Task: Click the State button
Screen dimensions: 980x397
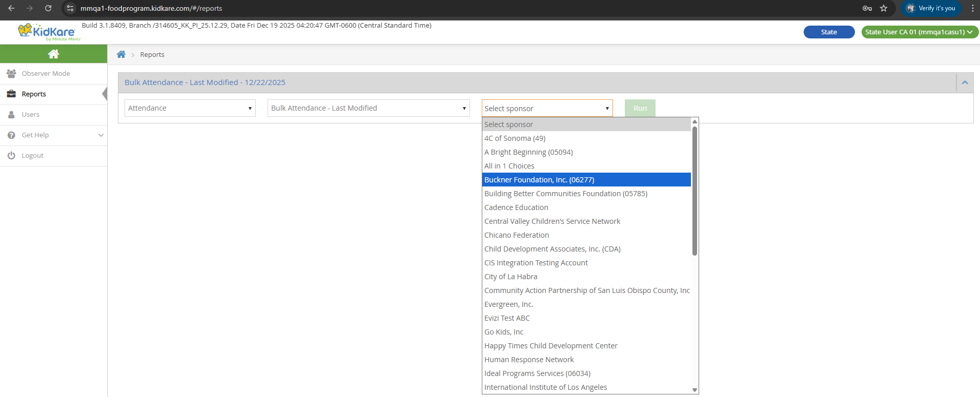Action: pyautogui.click(x=829, y=32)
